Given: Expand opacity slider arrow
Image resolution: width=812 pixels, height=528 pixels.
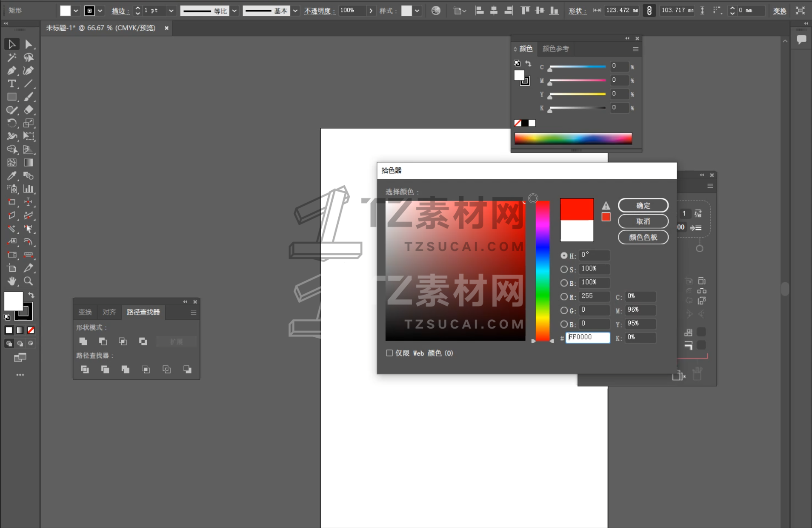Looking at the screenshot, I should coord(371,11).
